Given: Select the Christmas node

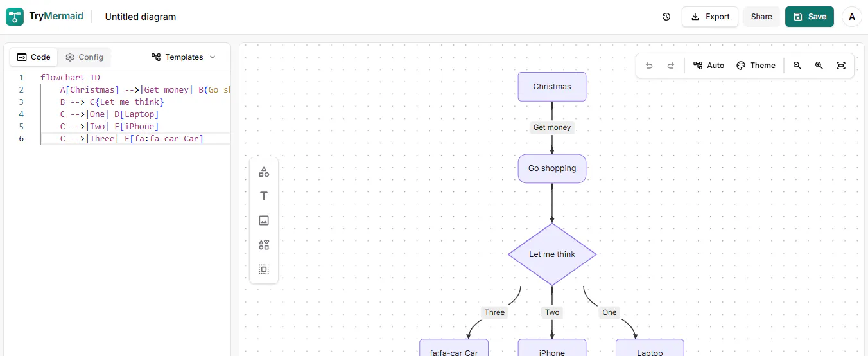Looking at the screenshot, I should tap(552, 87).
